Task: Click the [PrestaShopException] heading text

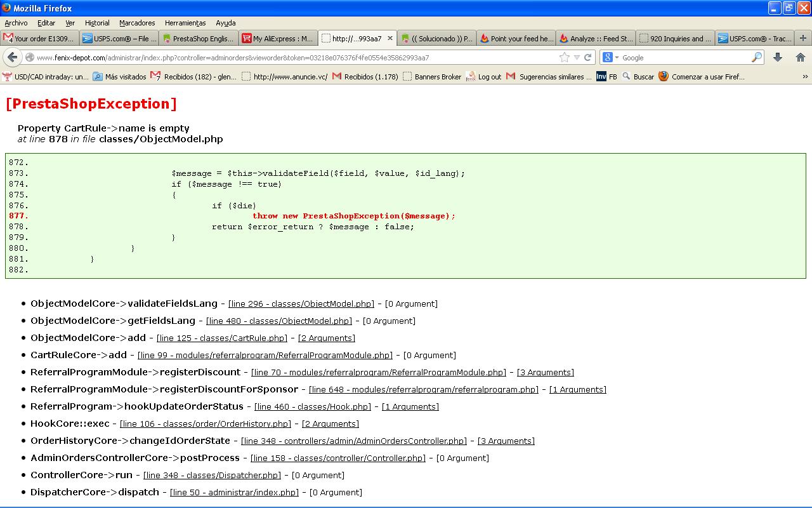Action: (x=91, y=104)
